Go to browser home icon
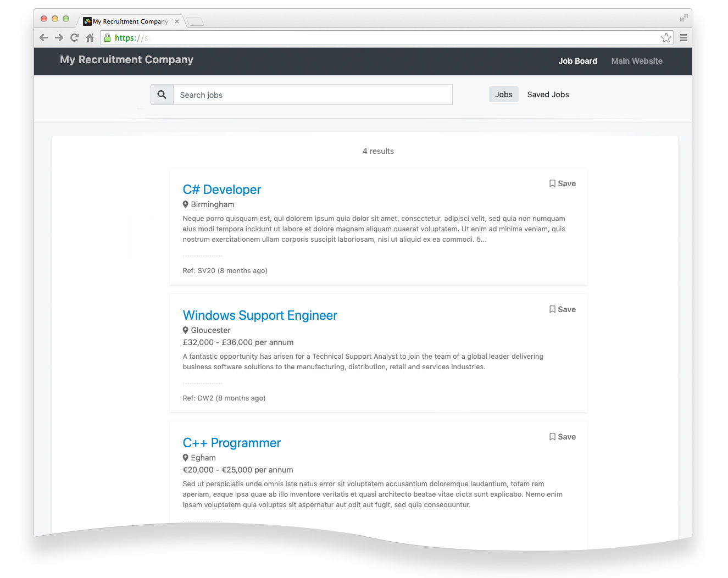Screen dimensions: 728x578 click(90, 38)
